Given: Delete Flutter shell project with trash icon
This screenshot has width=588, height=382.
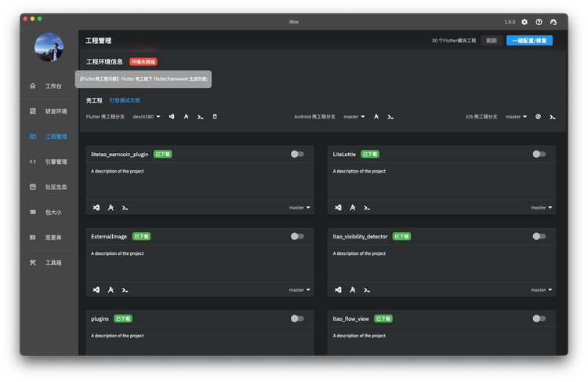Looking at the screenshot, I should 215,117.
